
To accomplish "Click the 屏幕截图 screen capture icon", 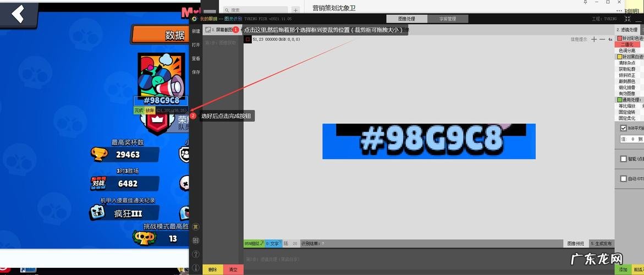I will pyautogui.click(x=208, y=30).
